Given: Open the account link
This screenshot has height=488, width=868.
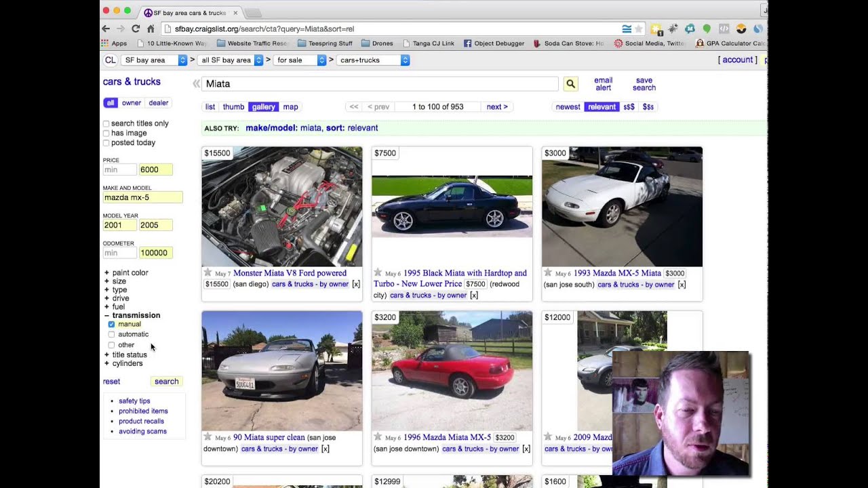Looking at the screenshot, I should pyautogui.click(x=738, y=60).
